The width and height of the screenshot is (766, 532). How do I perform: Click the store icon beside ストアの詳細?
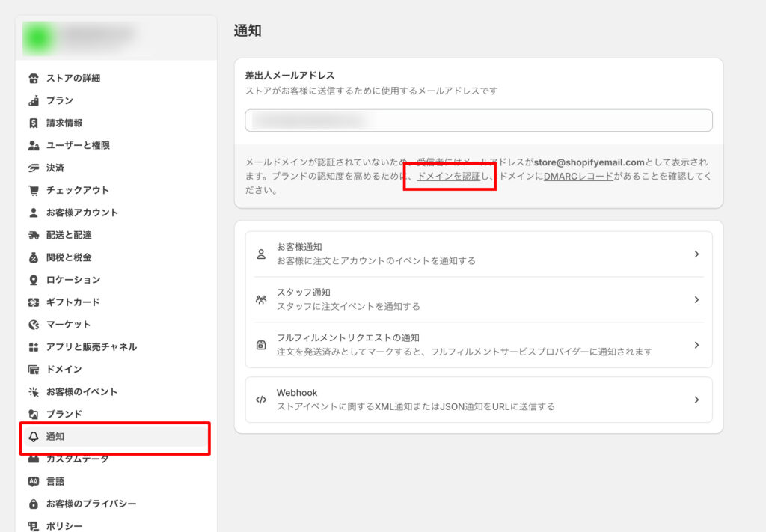[33, 78]
